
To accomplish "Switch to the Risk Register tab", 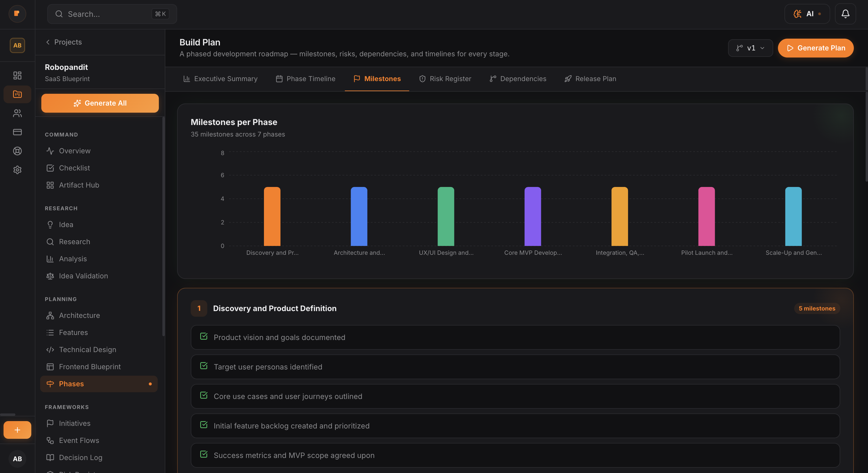I will click(445, 79).
